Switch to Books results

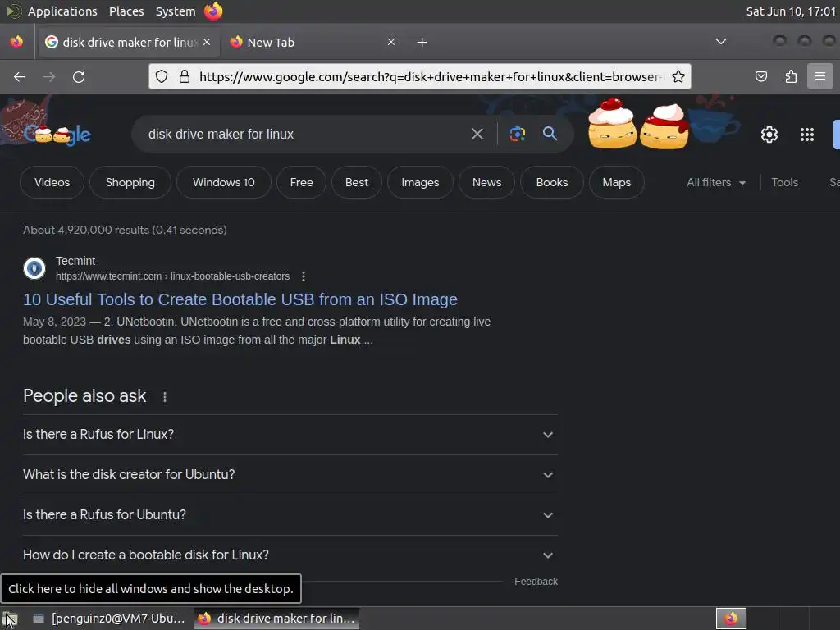click(x=552, y=182)
